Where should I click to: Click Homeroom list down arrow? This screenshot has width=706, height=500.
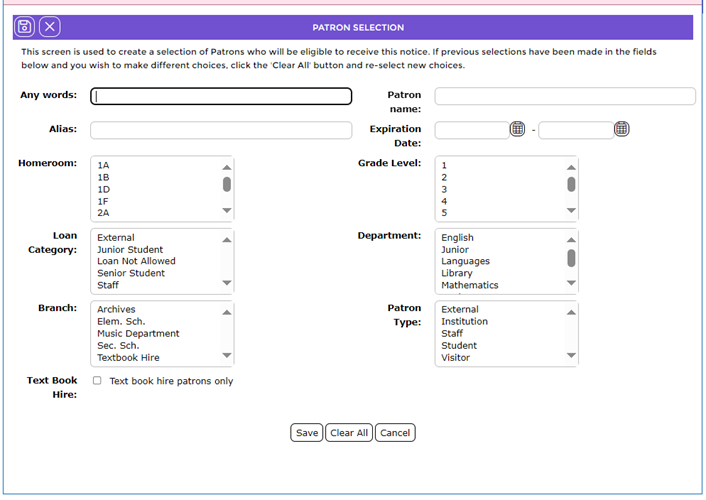227,210
